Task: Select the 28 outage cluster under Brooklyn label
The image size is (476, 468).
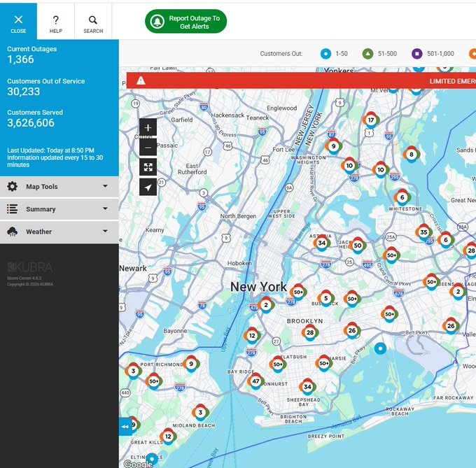Action: pyautogui.click(x=310, y=332)
